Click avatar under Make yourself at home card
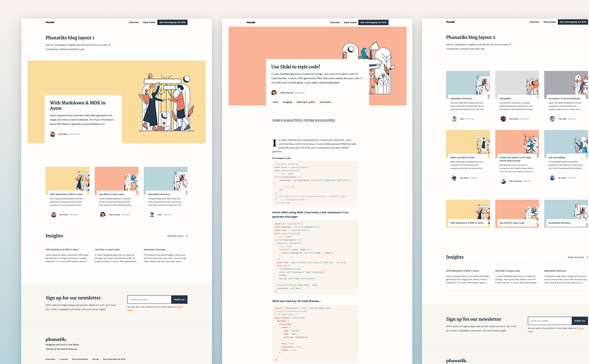 [x=454, y=178]
